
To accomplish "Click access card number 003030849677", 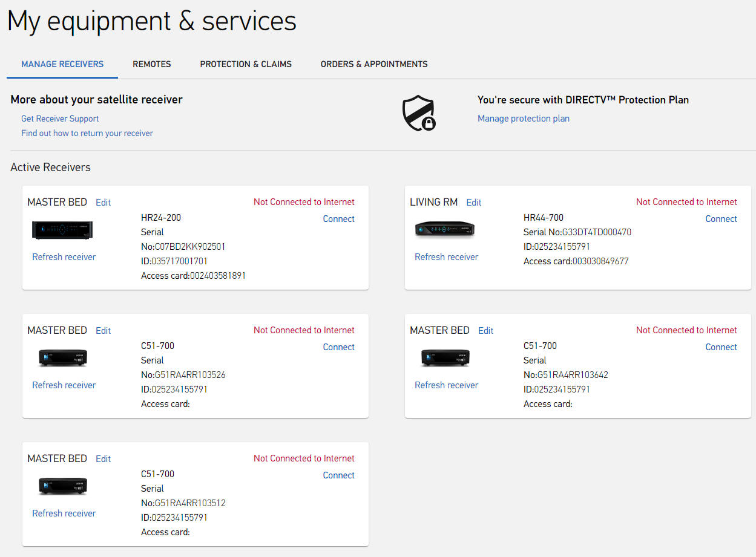I will coord(600,261).
